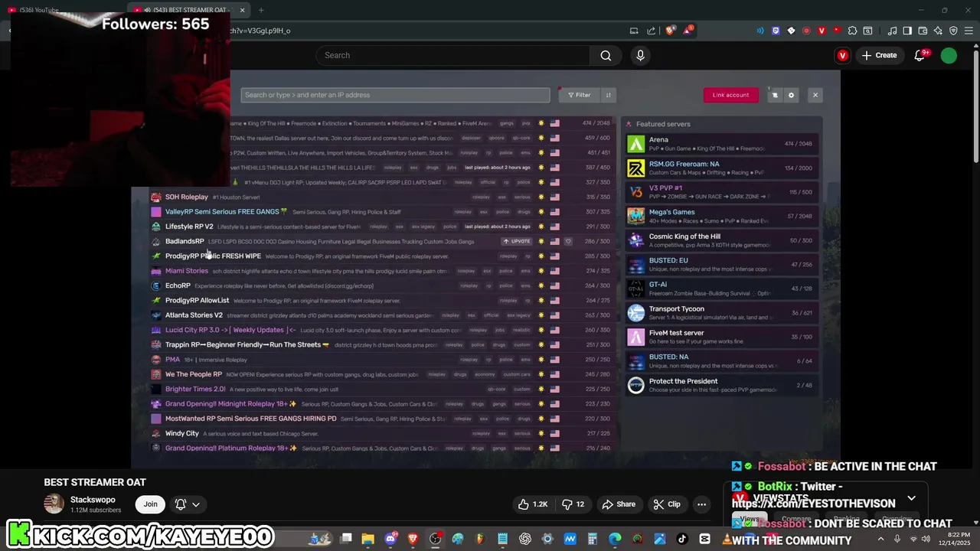Image resolution: width=980 pixels, height=551 pixels.
Task: Open Discord from the taskbar
Action: [x=391, y=539]
